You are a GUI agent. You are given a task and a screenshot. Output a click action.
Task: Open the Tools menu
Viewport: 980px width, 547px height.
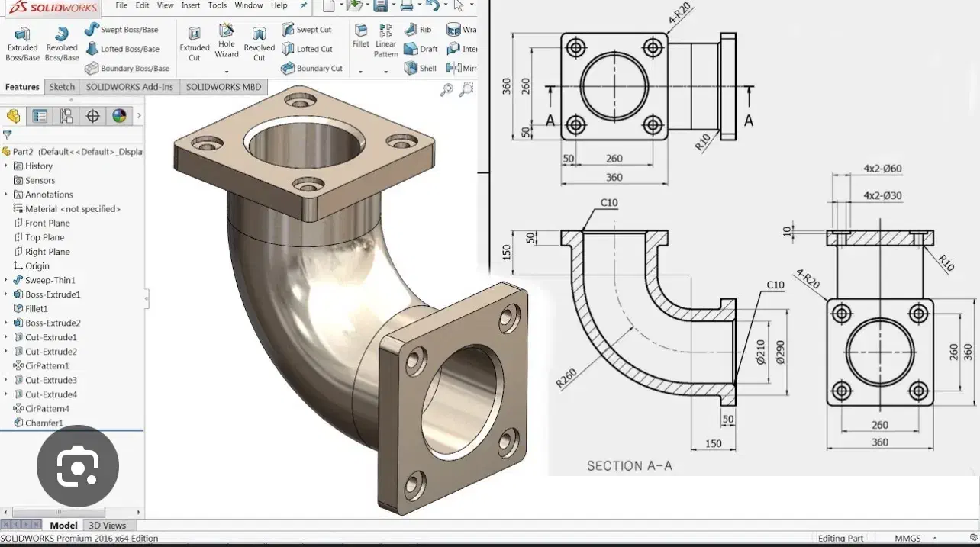pyautogui.click(x=218, y=5)
